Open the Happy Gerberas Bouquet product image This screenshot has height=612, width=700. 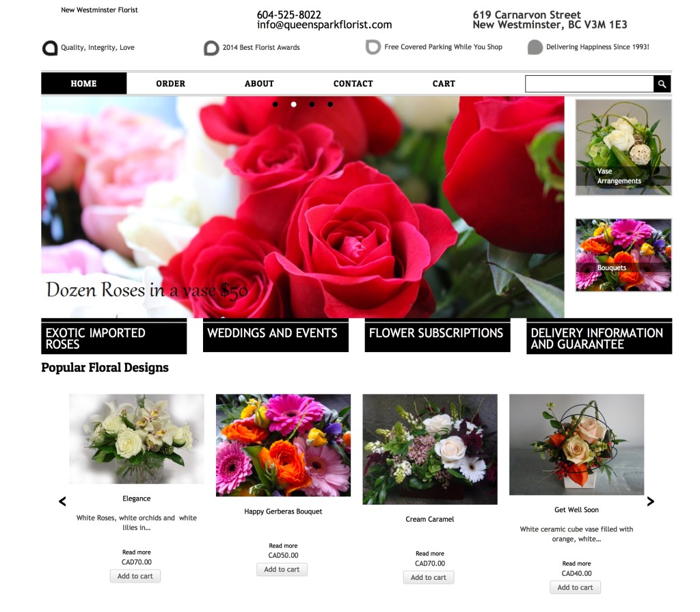283,445
